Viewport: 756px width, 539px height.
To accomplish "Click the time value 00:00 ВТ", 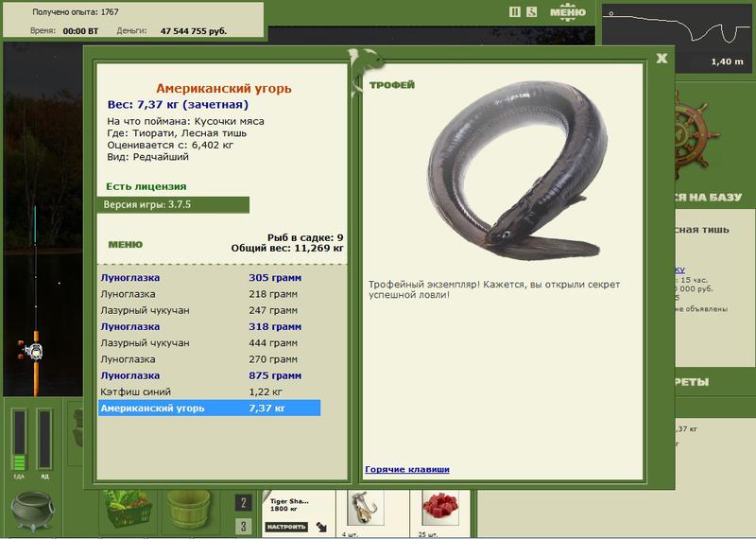I will pyautogui.click(x=80, y=31).
